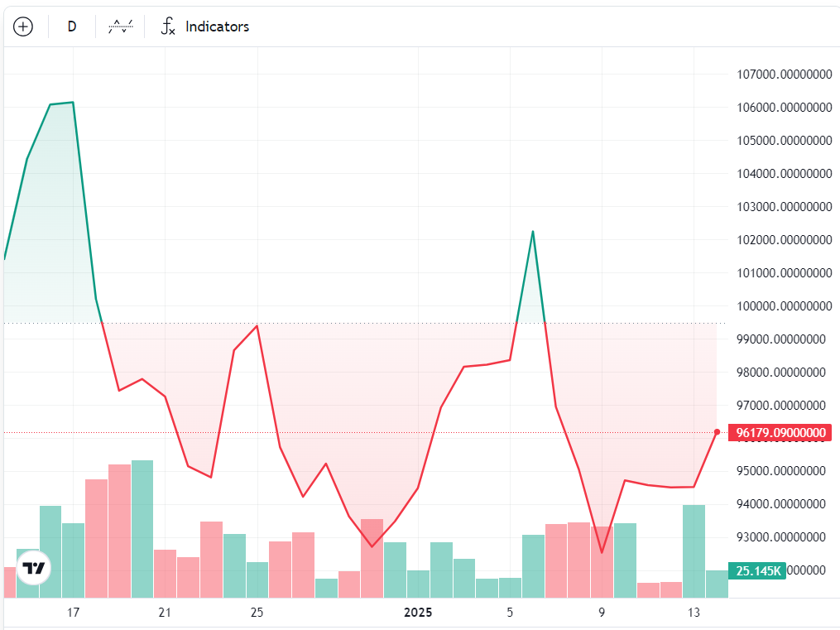This screenshot has height=630, width=840.
Task: Click the green 25.145K volume label
Action: click(756, 571)
